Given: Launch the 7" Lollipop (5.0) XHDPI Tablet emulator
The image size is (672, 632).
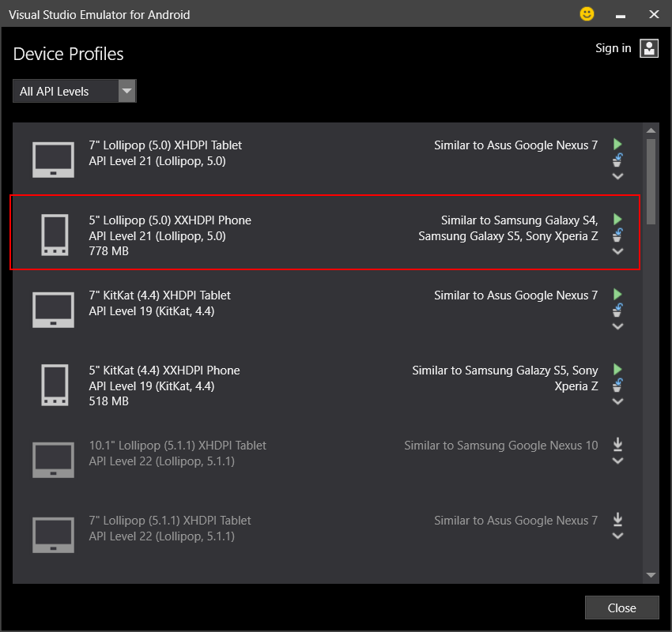Looking at the screenshot, I should pyautogui.click(x=618, y=145).
